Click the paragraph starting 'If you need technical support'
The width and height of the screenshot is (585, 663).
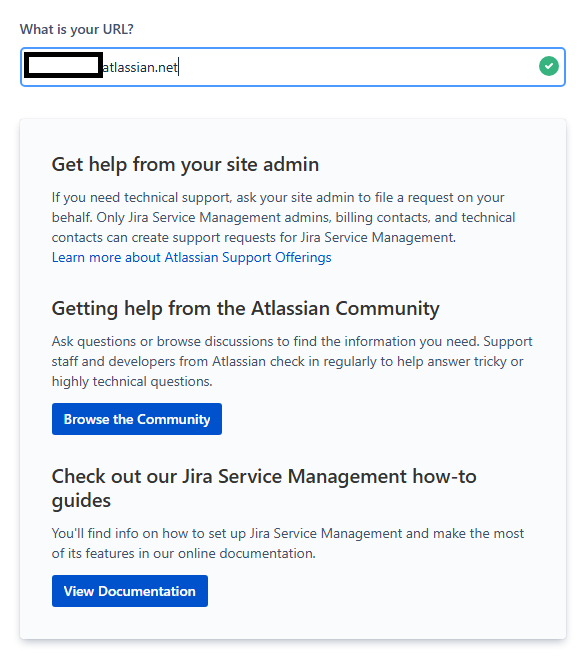pyautogui.click(x=284, y=217)
